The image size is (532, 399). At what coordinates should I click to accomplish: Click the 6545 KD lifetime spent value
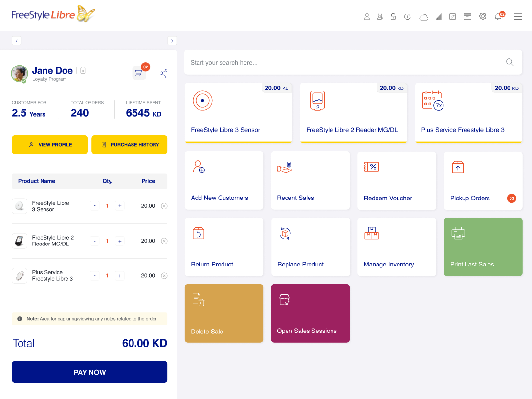(x=144, y=113)
